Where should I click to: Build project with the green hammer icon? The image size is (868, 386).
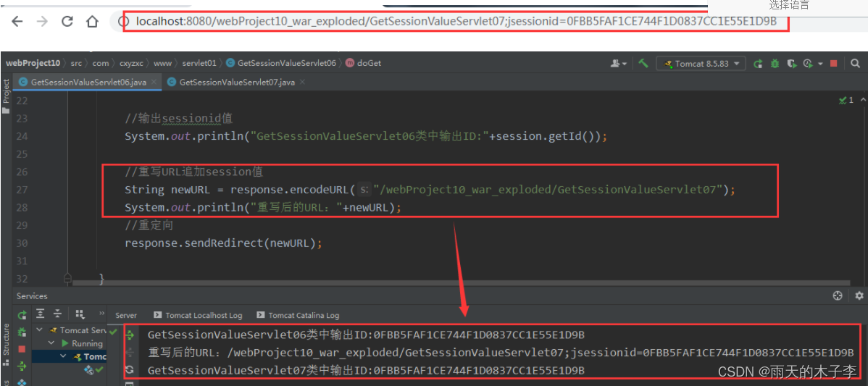coord(643,63)
